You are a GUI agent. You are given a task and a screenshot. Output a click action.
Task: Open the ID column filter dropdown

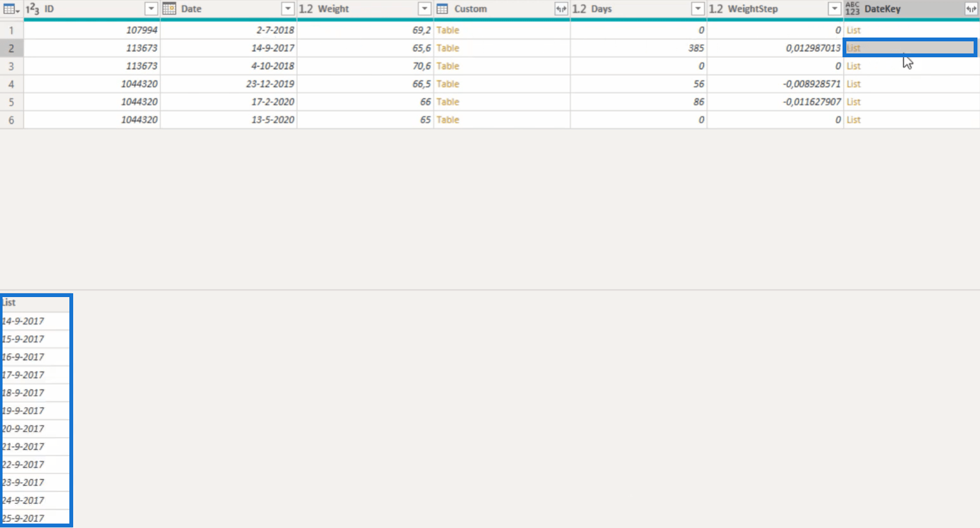[151, 9]
